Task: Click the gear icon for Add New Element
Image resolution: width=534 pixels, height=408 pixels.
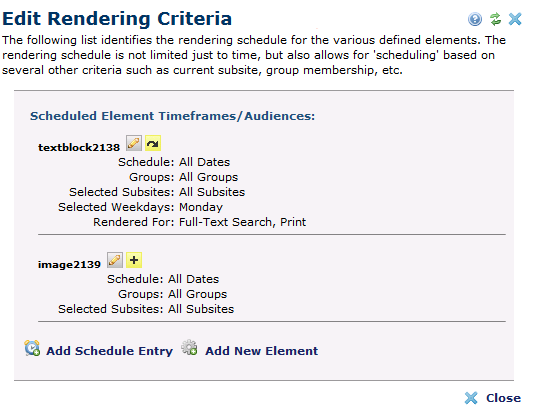Action: 189,347
